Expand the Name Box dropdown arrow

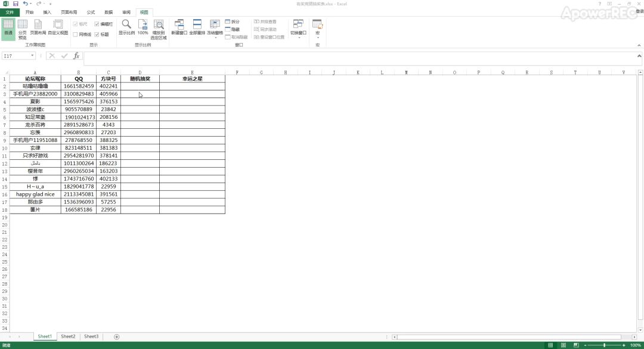click(x=33, y=56)
